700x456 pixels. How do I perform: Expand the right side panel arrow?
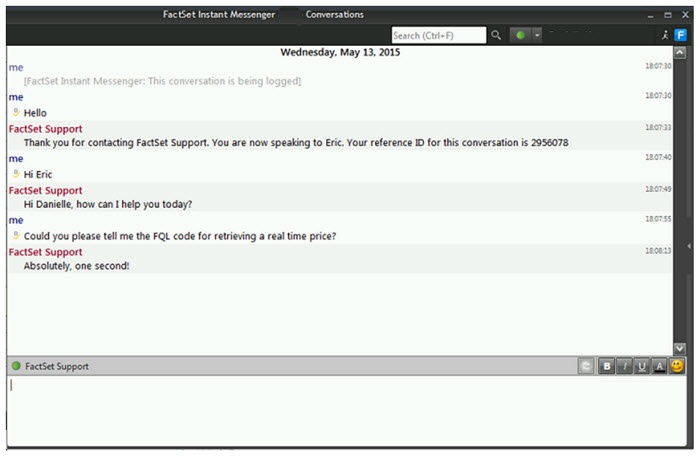point(689,246)
